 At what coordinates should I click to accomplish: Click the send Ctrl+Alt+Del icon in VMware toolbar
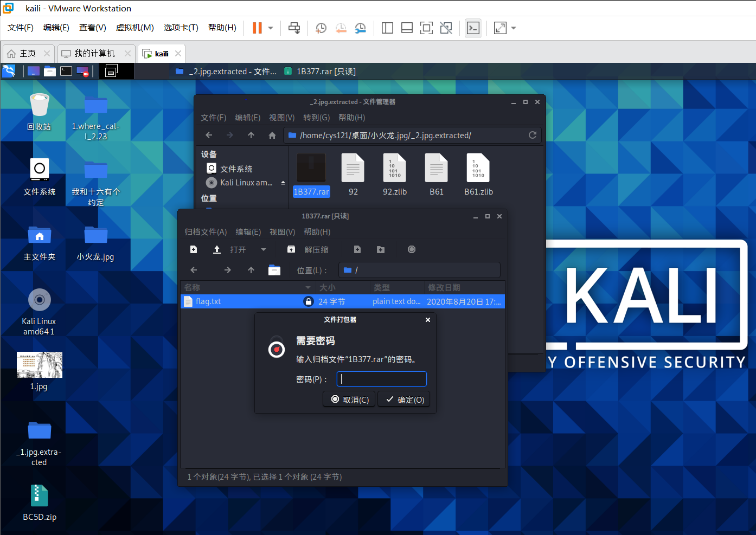click(294, 28)
